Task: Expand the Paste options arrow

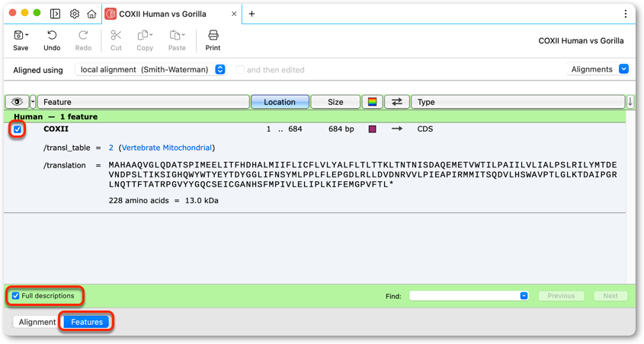Action: click(183, 35)
